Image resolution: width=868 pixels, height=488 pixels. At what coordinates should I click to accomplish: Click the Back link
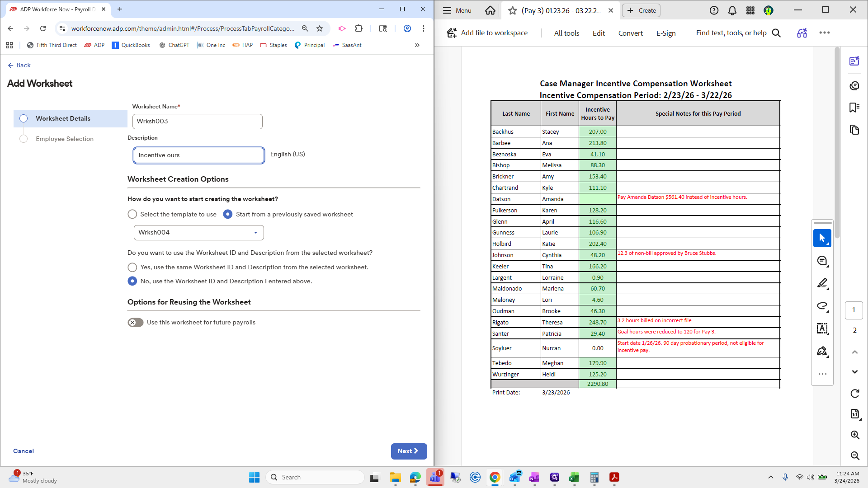(23, 65)
